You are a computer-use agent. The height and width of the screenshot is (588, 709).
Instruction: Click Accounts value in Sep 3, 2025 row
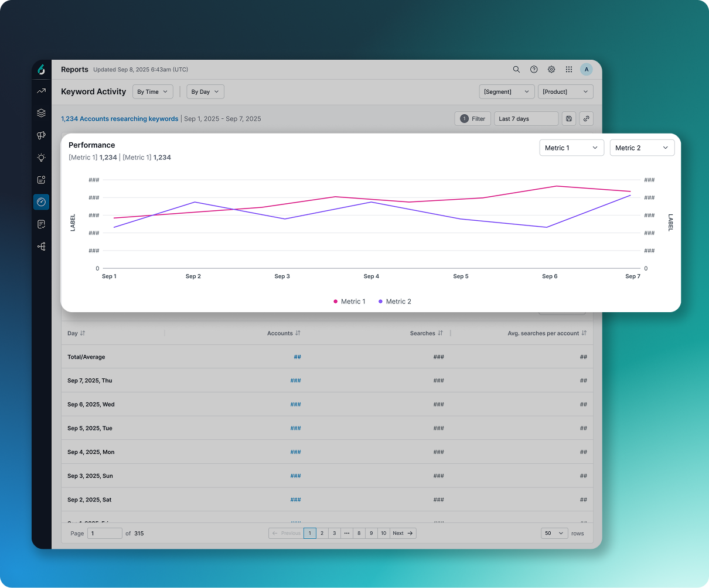point(296,476)
